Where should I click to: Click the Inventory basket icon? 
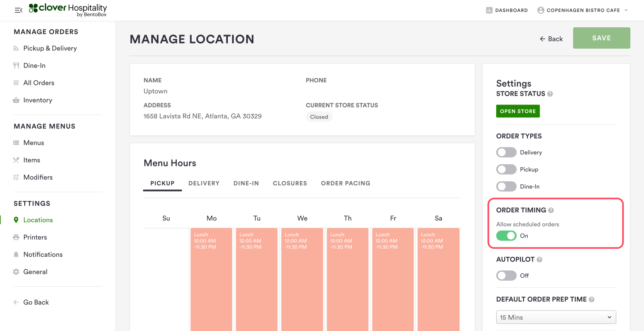tap(16, 100)
